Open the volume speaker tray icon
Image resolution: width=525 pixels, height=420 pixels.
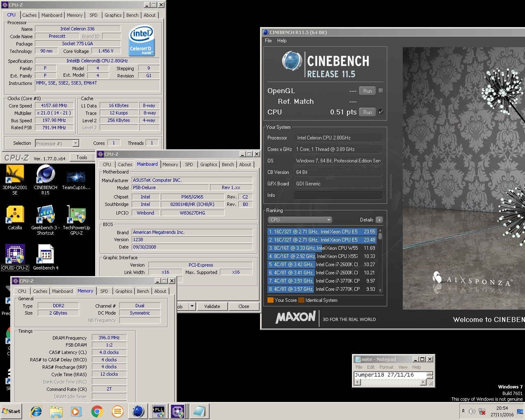pyautogui.click(x=472, y=411)
